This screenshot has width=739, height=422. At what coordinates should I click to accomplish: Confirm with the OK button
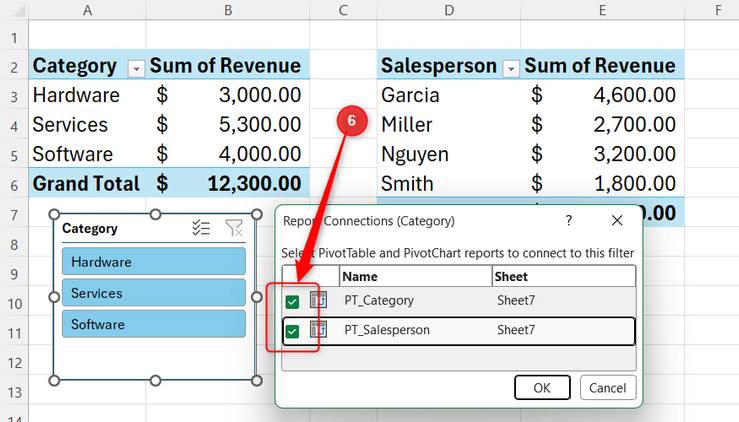click(x=542, y=388)
